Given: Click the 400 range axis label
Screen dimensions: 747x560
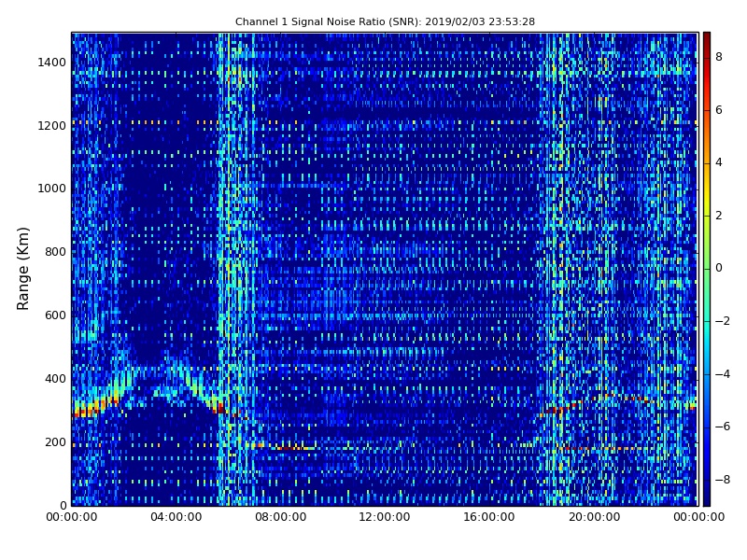Looking at the screenshot, I should [x=55, y=379].
